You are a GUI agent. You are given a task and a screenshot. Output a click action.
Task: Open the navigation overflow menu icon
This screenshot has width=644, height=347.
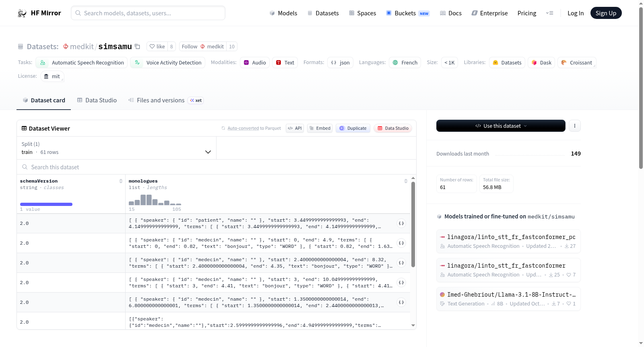(549, 13)
